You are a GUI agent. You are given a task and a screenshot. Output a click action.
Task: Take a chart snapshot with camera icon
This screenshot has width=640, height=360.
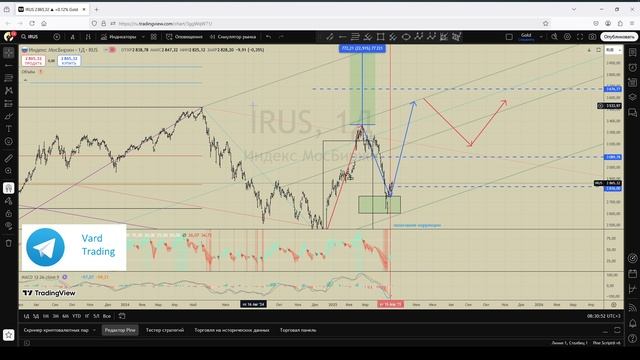click(592, 37)
